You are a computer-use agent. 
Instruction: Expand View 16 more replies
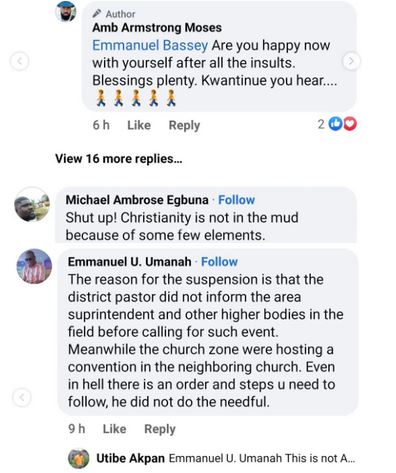click(119, 159)
